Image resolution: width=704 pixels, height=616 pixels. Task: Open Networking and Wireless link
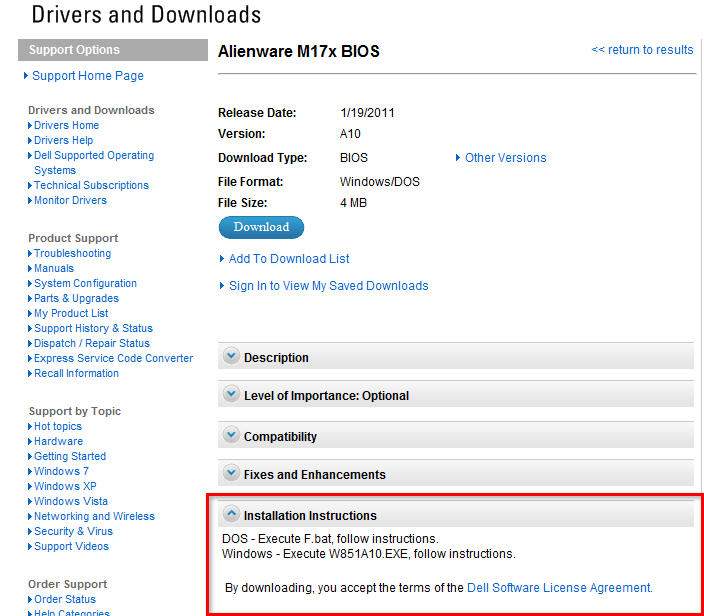[x=94, y=516]
